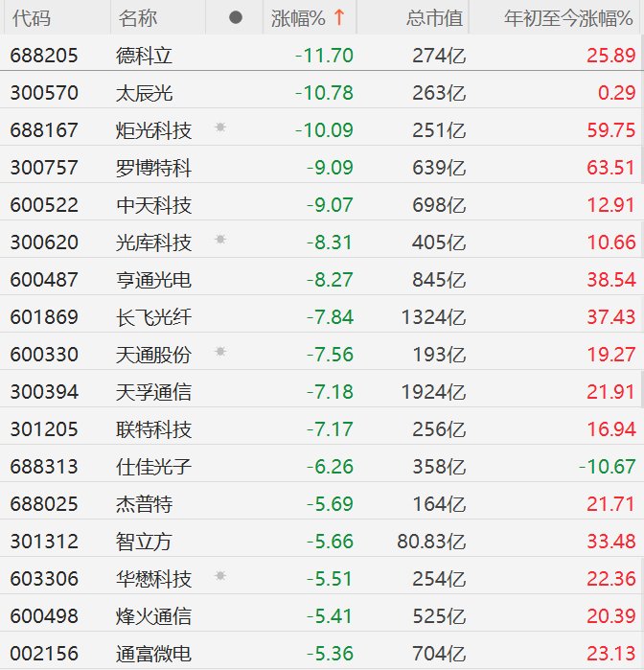
Task: Select stock code 600330
Action: (x=44, y=355)
